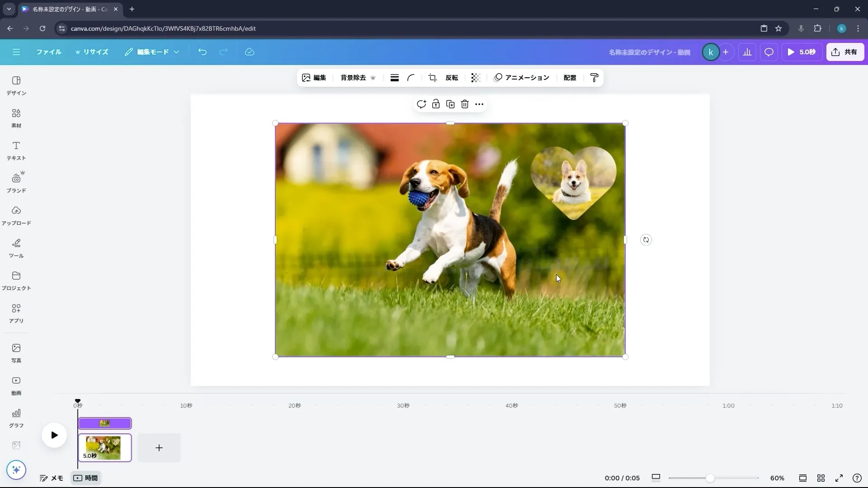Open the ファイル menu
Viewport: 868px width, 488px height.
tap(49, 52)
